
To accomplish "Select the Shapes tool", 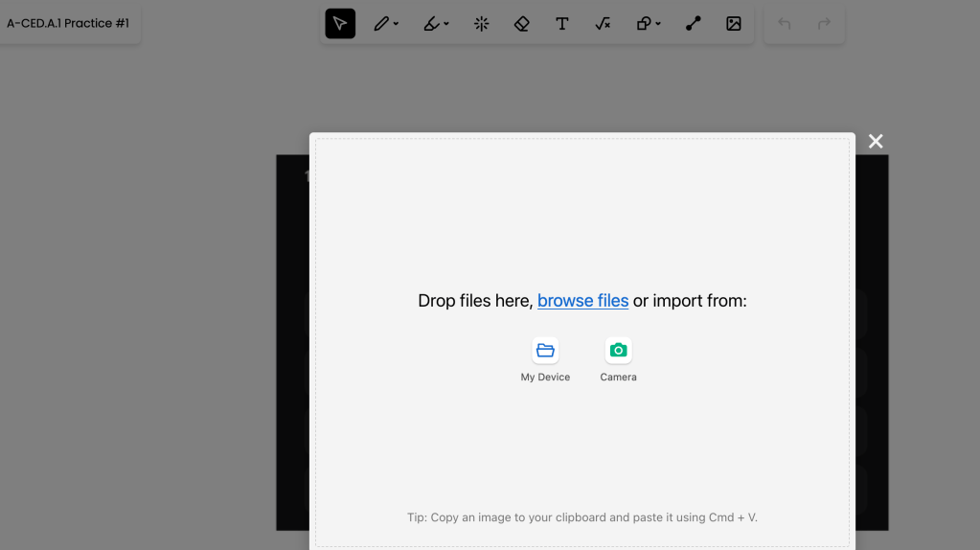I will pos(645,24).
